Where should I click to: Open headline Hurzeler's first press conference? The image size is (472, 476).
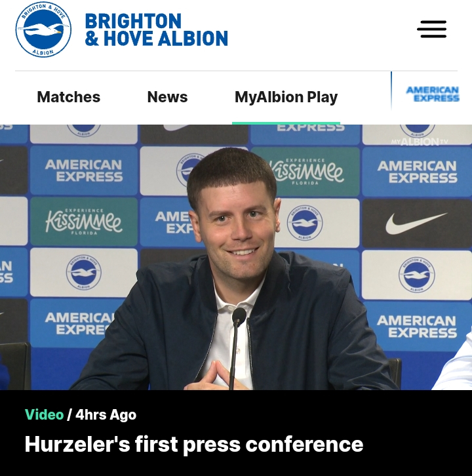(x=194, y=445)
